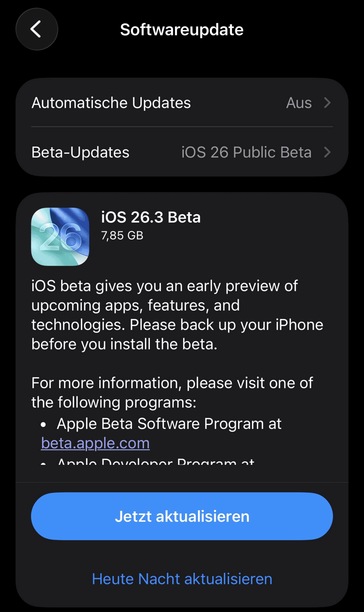Tap the bullet before Apple Beta Software Program

(x=43, y=425)
